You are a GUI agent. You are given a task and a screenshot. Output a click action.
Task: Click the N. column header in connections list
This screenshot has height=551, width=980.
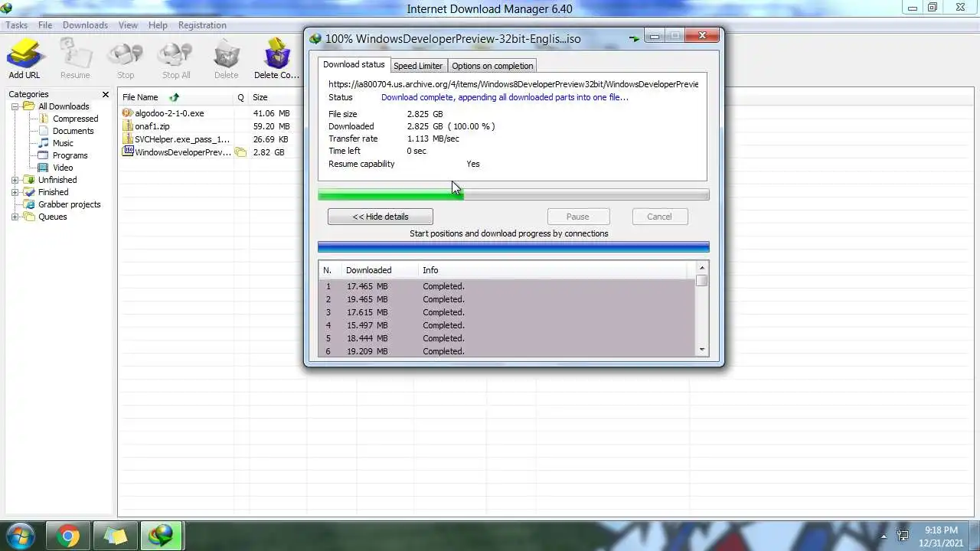point(331,270)
